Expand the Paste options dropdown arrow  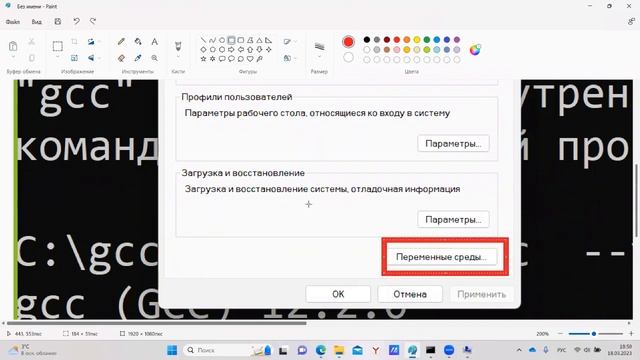pos(13,58)
